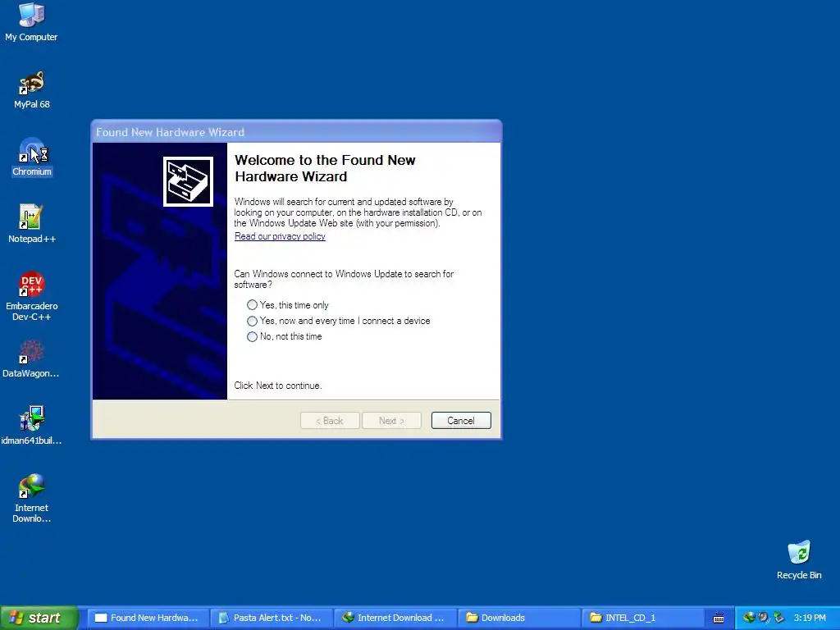Select the Embarcadero Dev-C++ shortcut
Screen dimensions: 840x630
tap(32, 296)
